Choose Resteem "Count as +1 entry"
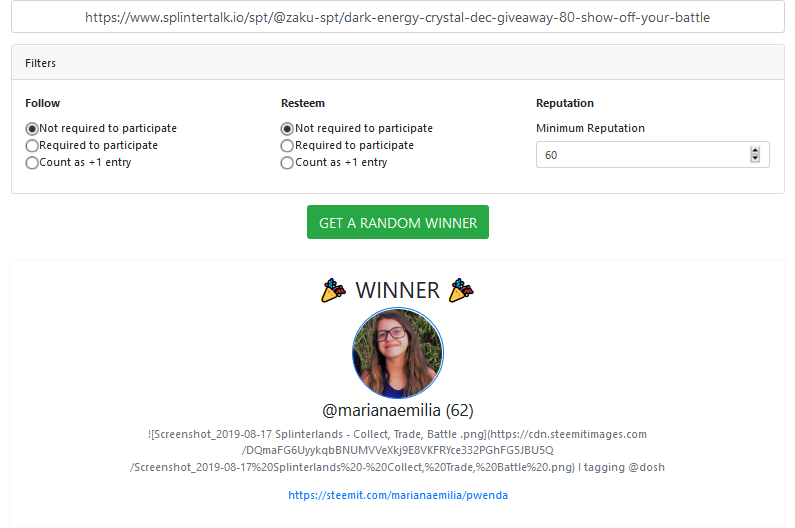 (x=287, y=163)
